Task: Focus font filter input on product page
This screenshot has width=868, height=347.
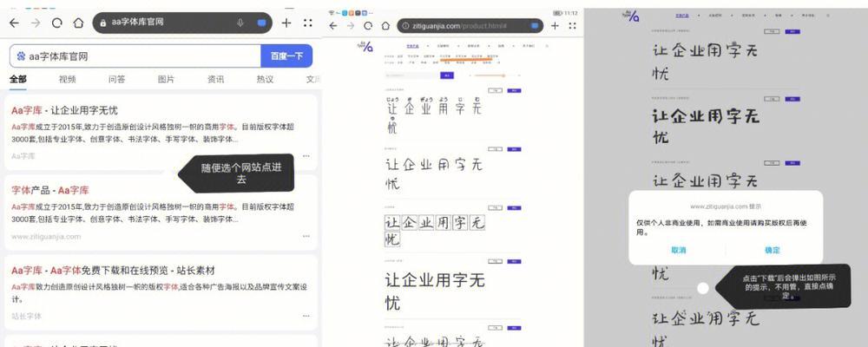Action: click(x=411, y=75)
